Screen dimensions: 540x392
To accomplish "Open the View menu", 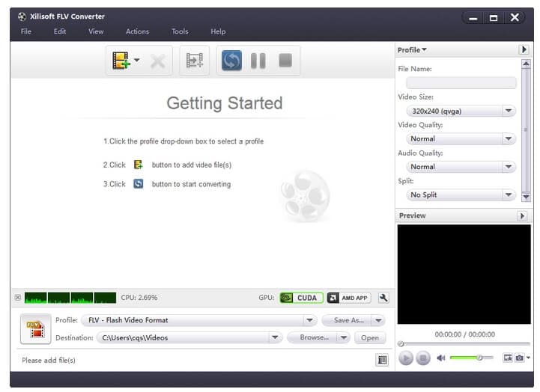I will [96, 31].
